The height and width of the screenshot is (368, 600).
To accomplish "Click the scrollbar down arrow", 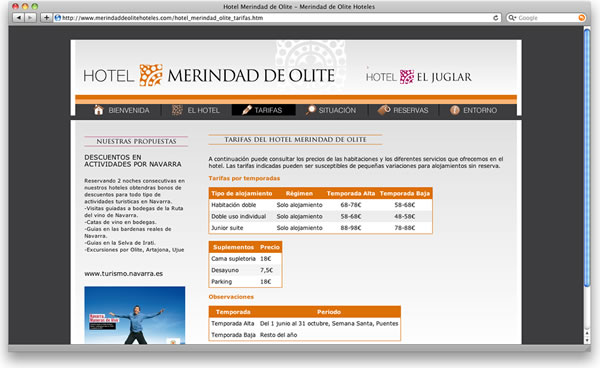I will [587, 340].
